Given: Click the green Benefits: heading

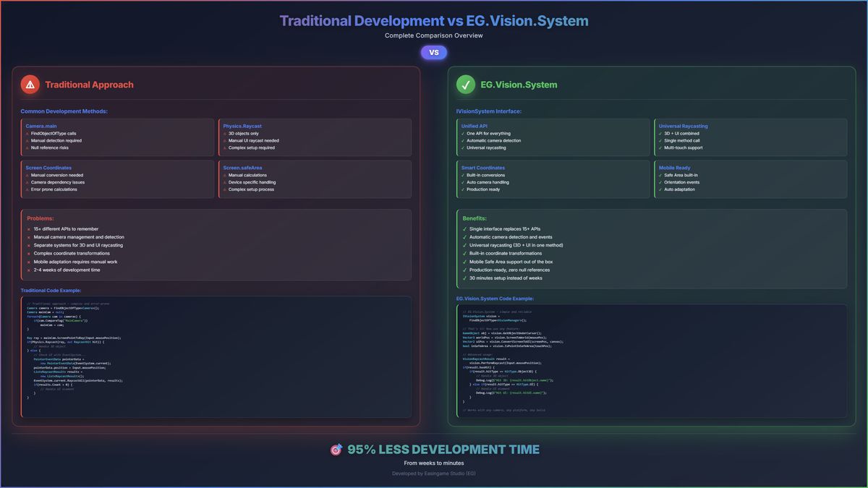Looking at the screenshot, I should click(x=475, y=218).
